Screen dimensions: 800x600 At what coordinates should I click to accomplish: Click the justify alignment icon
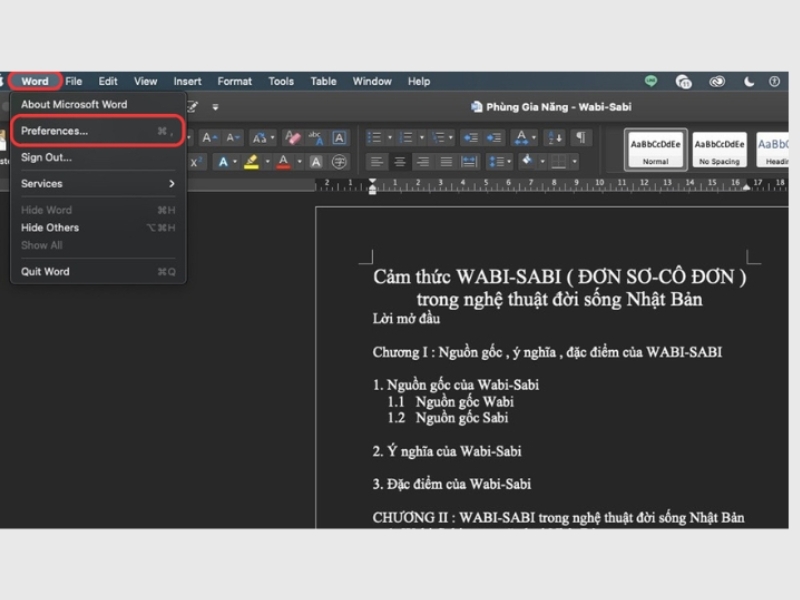445,162
